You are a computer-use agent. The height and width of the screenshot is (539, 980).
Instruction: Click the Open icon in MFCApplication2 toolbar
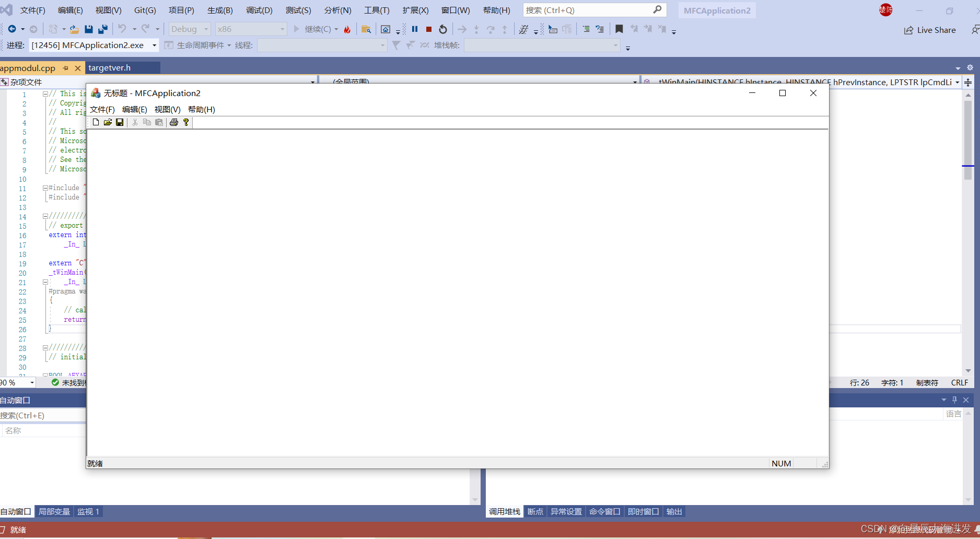108,122
